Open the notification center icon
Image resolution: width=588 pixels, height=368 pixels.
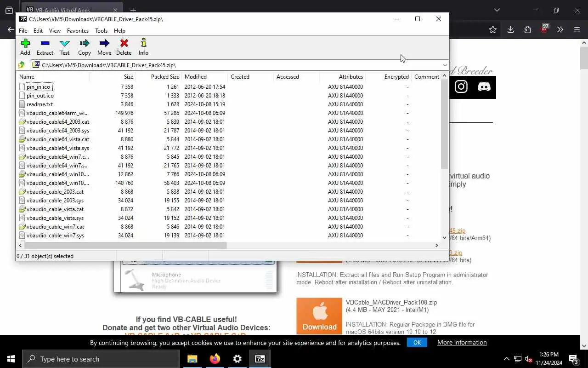(x=573, y=359)
